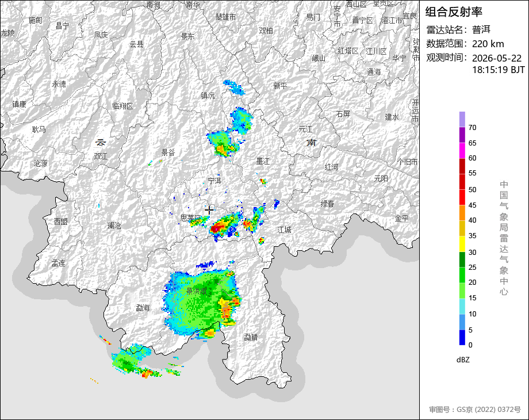Click the legend value label 35
The height and width of the screenshot is (420, 529).
coord(472,236)
